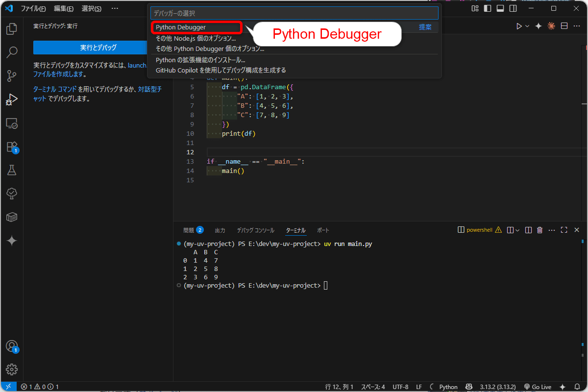Image resolution: width=588 pixels, height=392 pixels.
Task: Open the split terminal dropdown chevron
Action: click(517, 229)
